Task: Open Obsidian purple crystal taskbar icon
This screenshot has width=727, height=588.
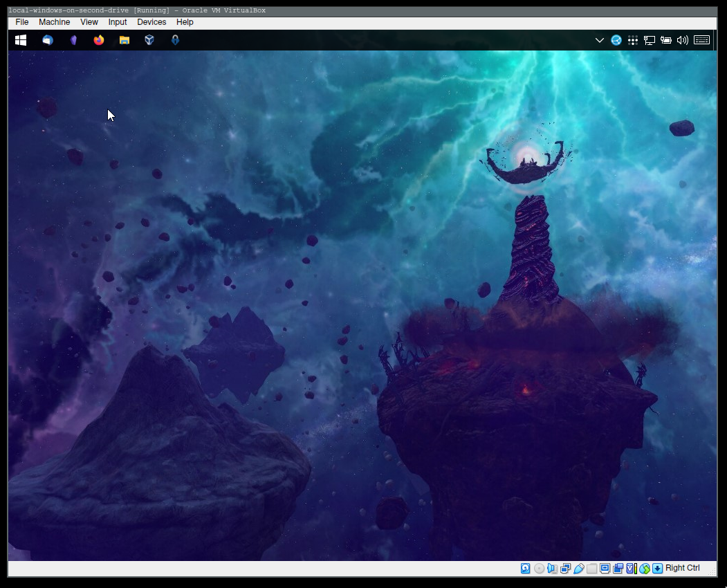Action: 73,40
